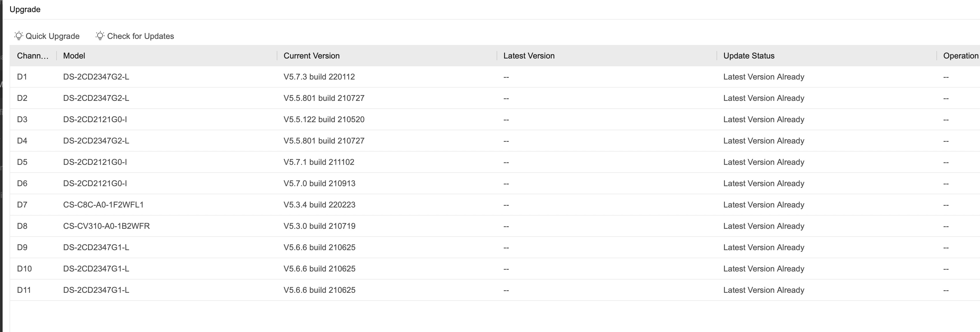
Task: Select the CS-C8C-A0-1F2WFL1 model row
Action: pos(104,205)
